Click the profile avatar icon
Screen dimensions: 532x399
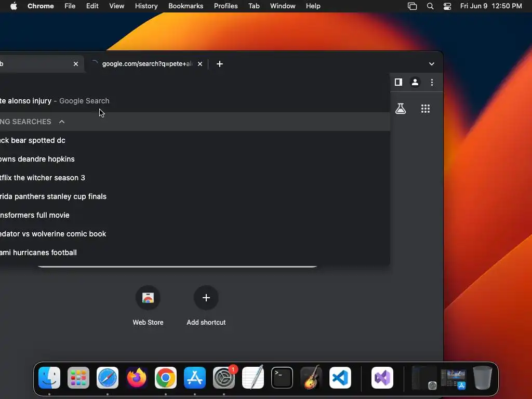(x=415, y=82)
